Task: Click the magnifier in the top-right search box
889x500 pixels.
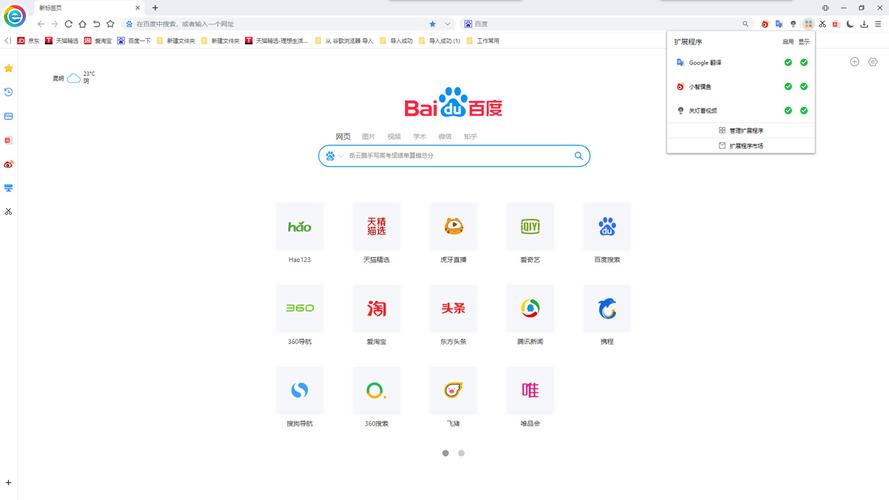Action: point(745,24)
